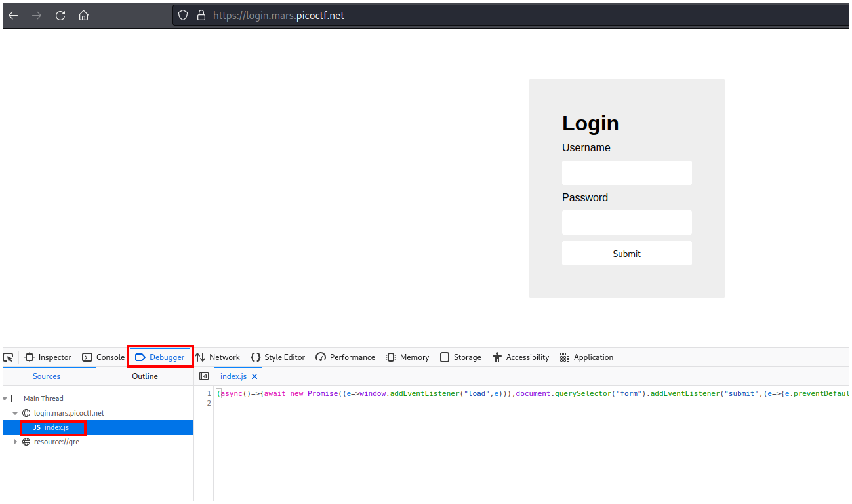The height and width of the screenshot is (504, 852).
Task: Switch to the Outline panel tab
Action: coord(144,376)
